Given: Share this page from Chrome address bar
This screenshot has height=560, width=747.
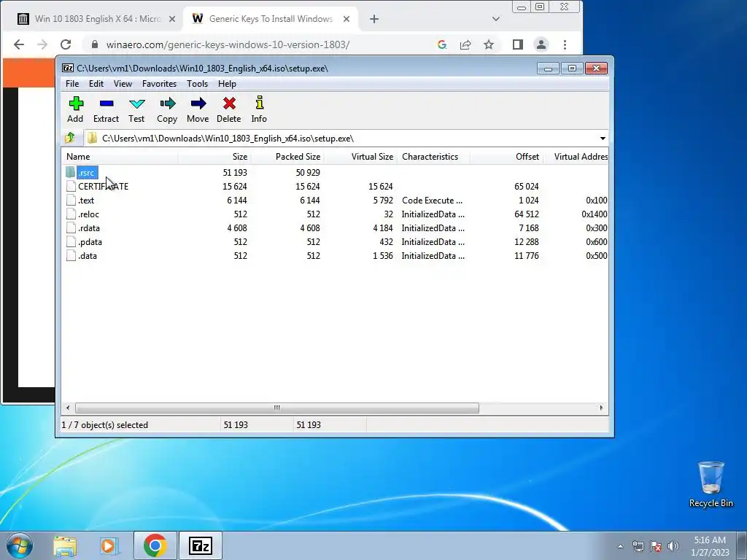Looking at the screenshot, I should click(465, 44).
